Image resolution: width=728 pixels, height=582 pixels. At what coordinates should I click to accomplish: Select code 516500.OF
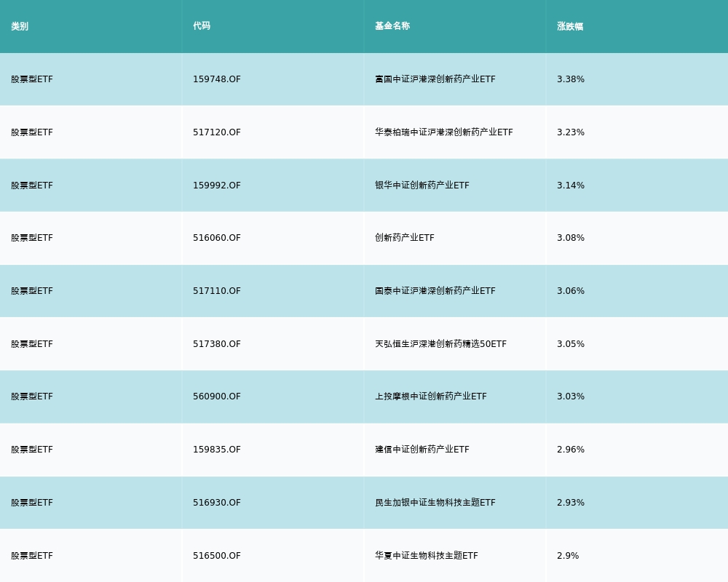[217, 556]
